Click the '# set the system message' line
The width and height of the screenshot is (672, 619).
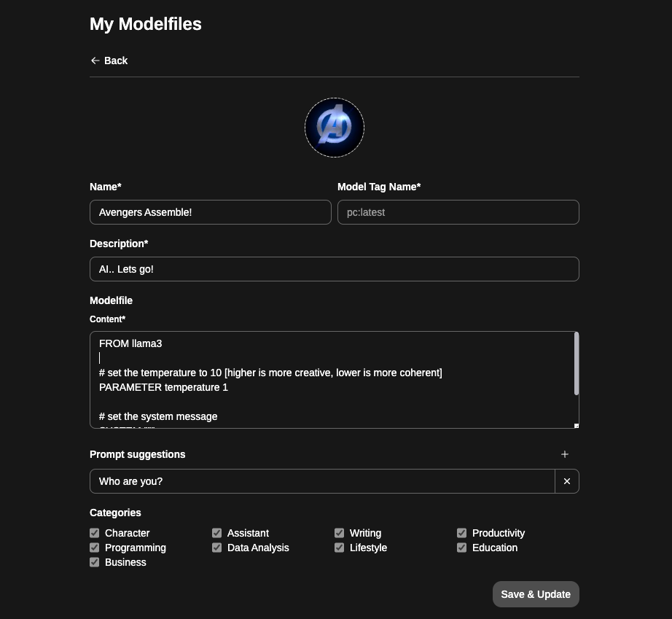(x=158, y=416)
